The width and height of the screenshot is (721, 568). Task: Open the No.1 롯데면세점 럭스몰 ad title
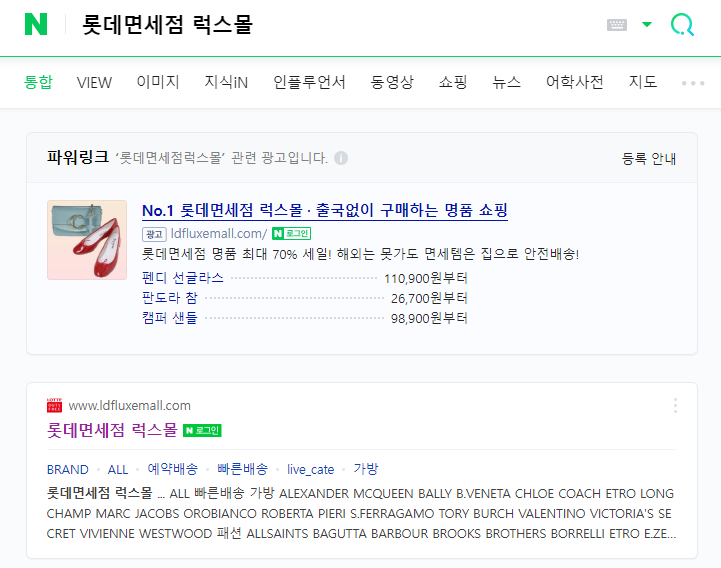pos(325,211)
